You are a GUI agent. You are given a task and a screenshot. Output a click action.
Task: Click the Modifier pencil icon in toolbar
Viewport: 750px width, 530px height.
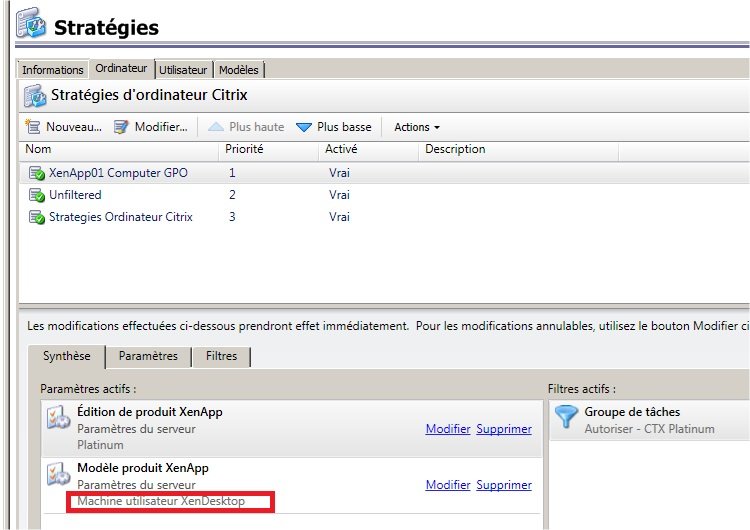point(121,127)
